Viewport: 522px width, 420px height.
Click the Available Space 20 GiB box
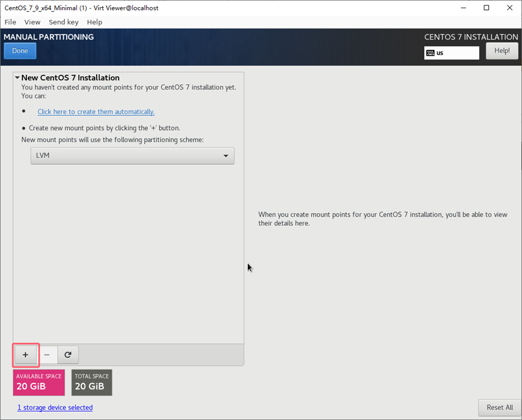[39, 382]
